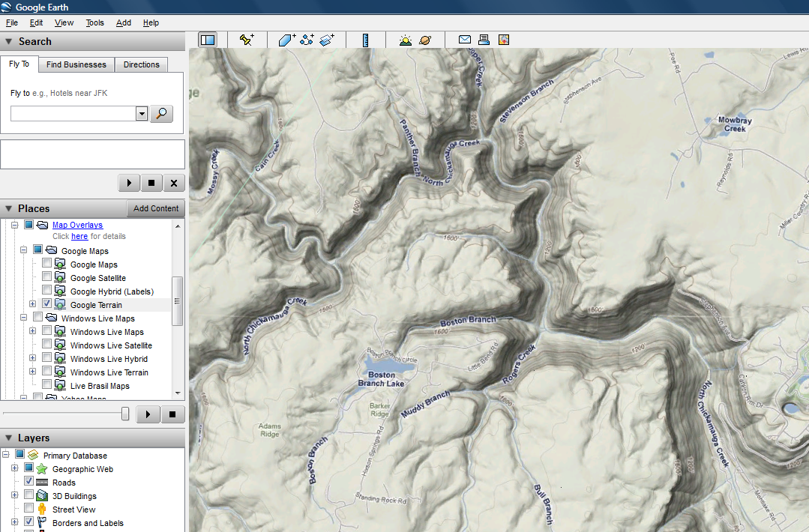Enable the Google Satellite overlay checkbox

click(x=47, y=277)
